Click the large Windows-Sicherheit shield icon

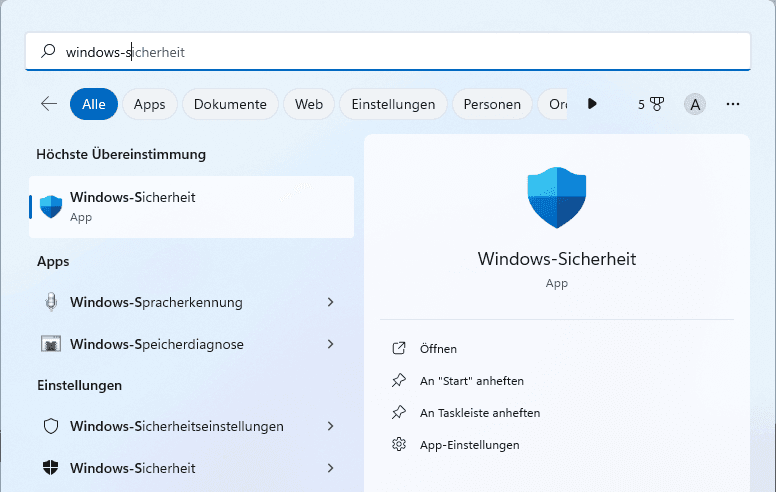coord(556,199)
